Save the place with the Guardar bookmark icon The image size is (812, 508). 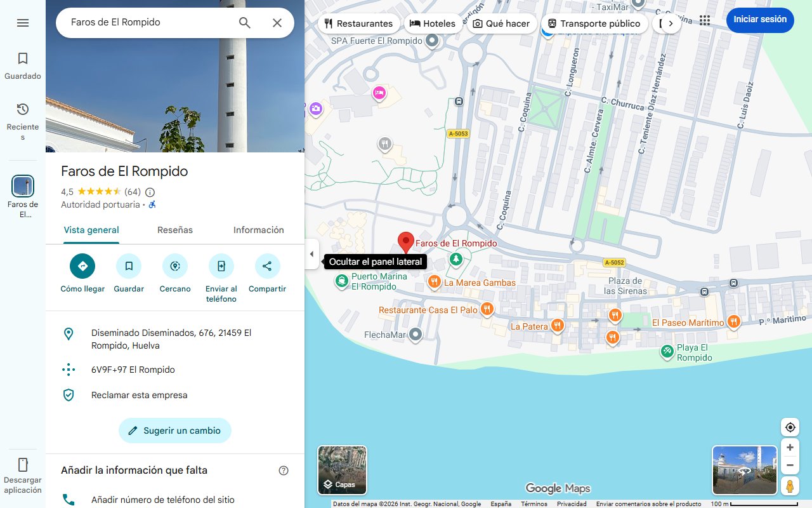click(128, 265)
